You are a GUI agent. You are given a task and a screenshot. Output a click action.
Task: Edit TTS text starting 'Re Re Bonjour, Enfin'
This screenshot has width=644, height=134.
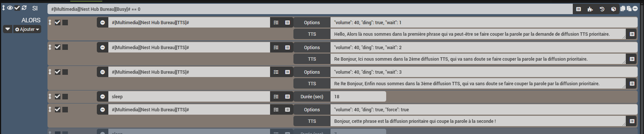pos(478,84)
